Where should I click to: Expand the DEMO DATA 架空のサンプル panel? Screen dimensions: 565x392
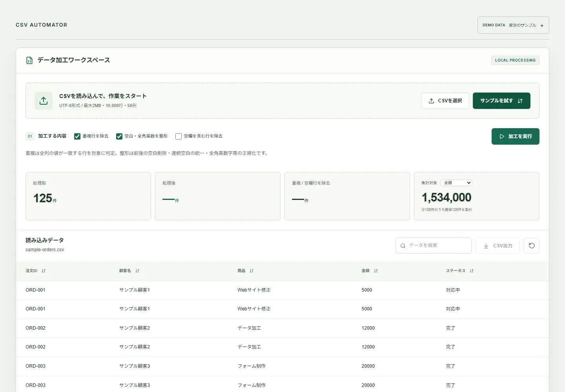[513, 25]
